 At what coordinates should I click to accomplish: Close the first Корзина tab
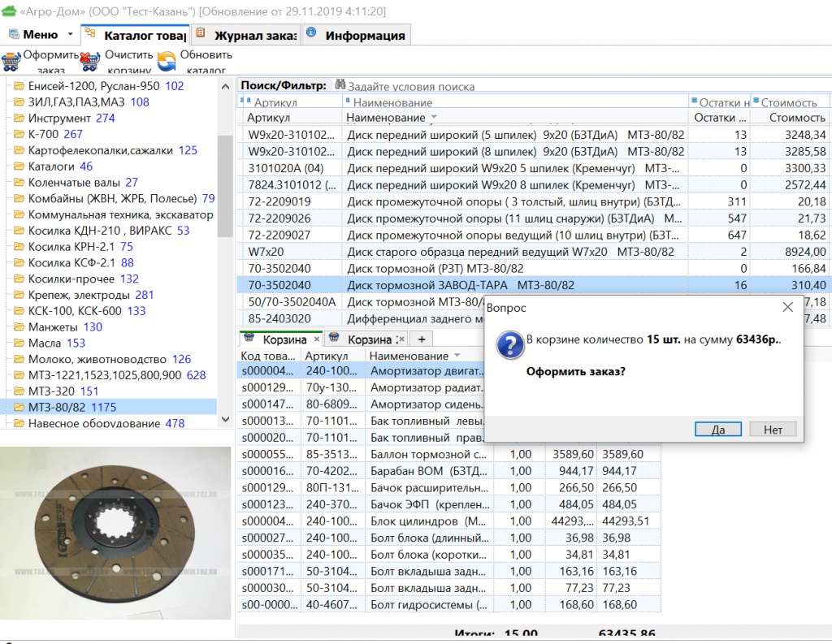tap(317, 339)
